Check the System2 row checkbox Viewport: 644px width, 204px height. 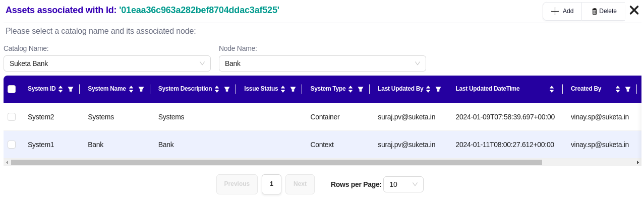(x=12, y=117)
